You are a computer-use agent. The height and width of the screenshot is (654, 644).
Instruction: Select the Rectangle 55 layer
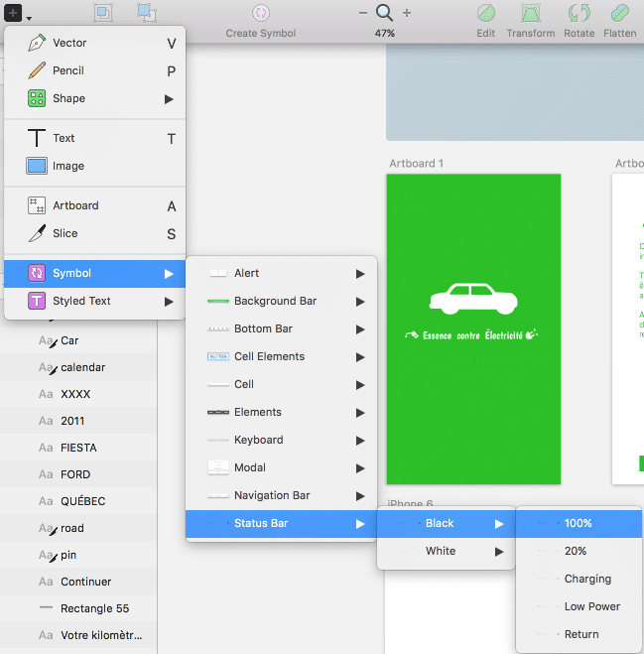94,608
